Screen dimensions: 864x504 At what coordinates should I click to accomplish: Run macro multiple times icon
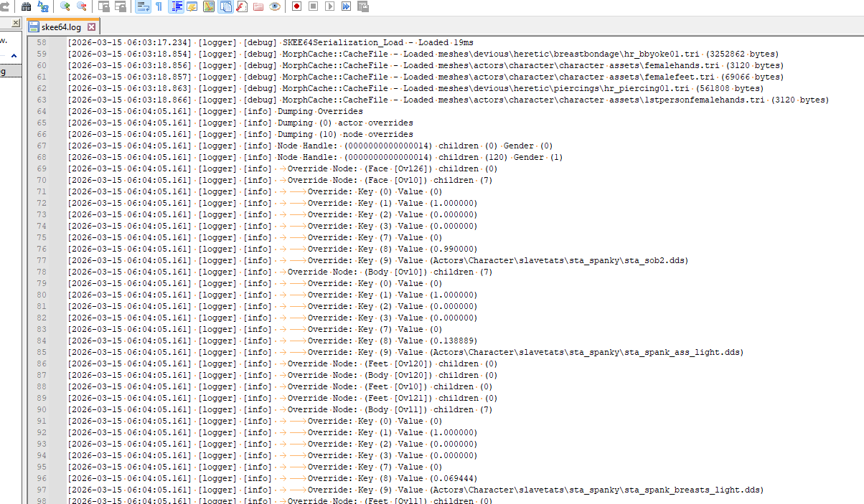(346, 6)
